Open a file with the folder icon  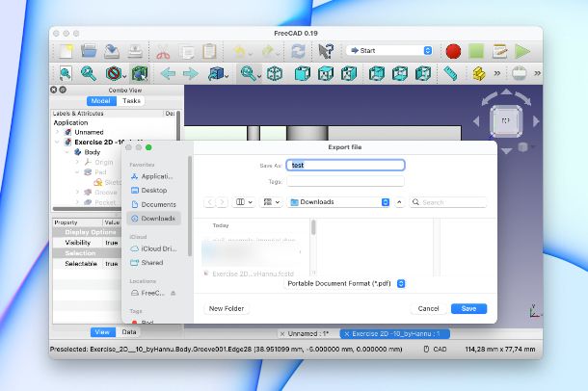[x=89, y=51]
